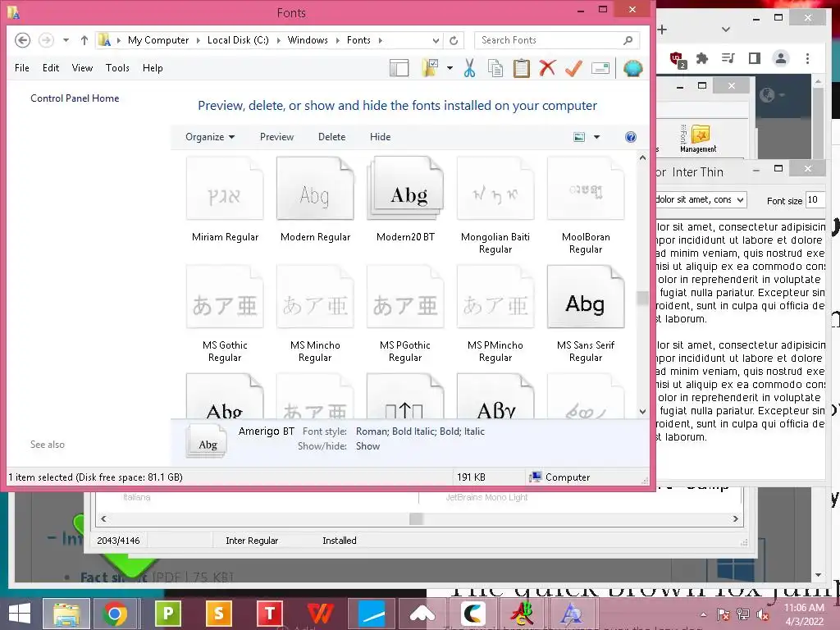This screenshot has width=840, height=630.
Task: Select the MS PMincho Regular font
Action: pyautogui.click(x=495, y=314)
